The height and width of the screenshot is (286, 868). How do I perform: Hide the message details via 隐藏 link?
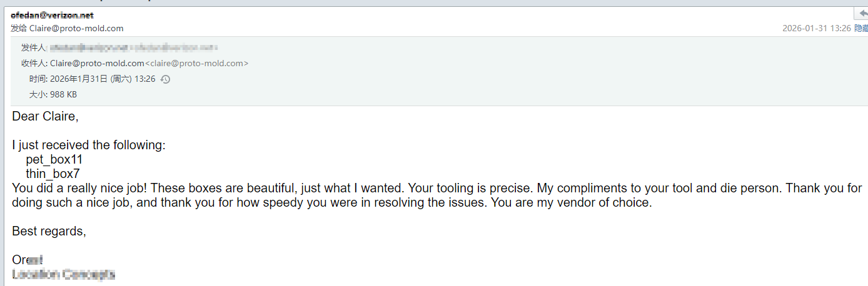861,28
